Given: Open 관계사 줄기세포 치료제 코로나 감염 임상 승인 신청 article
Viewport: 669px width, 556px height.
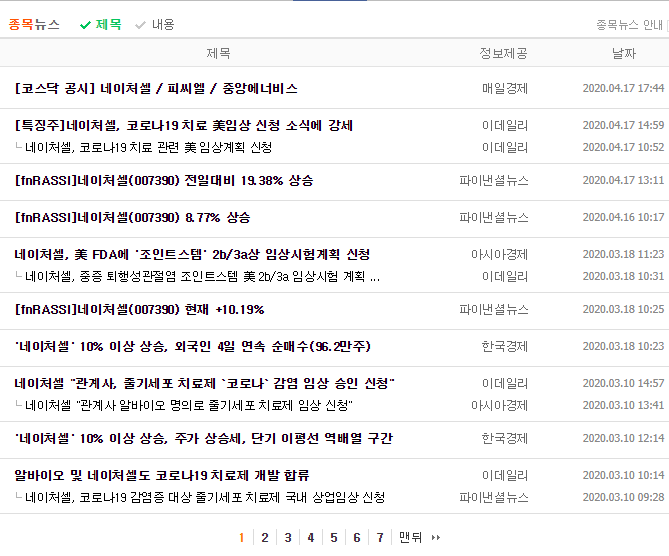Looking at the screenshot, I should click(204, 384).
